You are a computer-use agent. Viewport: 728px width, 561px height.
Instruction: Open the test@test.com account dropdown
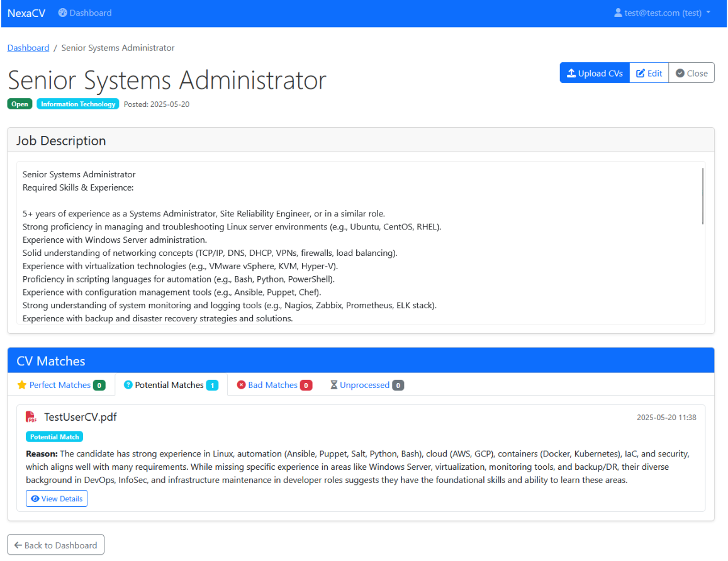tap(663, 12)
